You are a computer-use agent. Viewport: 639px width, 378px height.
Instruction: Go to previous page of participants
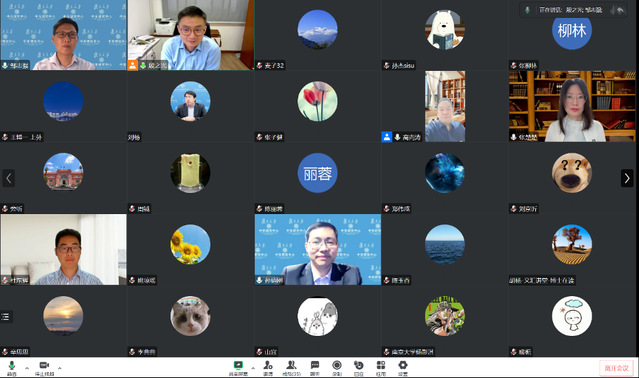(x=9, y=178)
